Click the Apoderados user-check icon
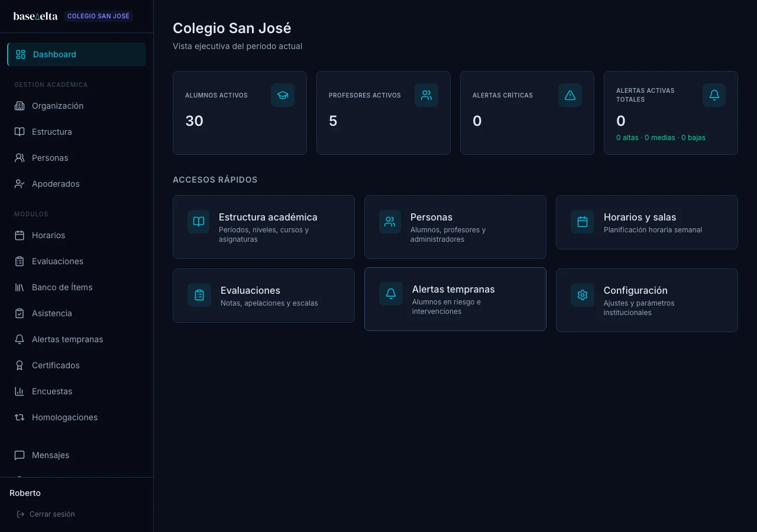757x532 pixels. click(x=20, y=184)
